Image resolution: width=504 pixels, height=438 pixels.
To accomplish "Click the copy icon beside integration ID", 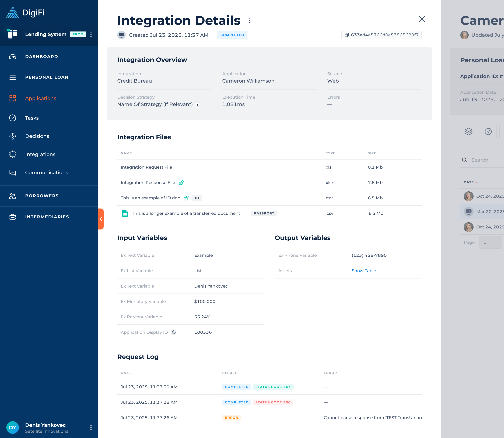I will [346, 35].
